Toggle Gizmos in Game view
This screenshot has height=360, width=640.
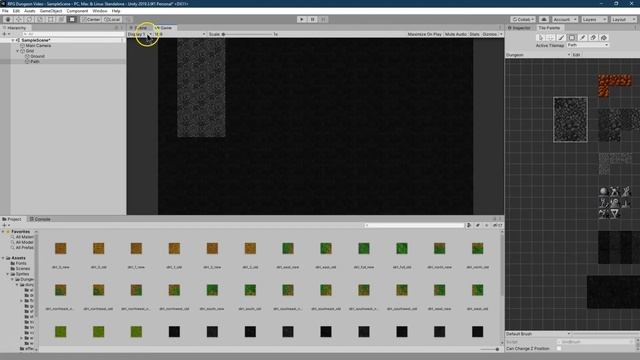point(489,34)
